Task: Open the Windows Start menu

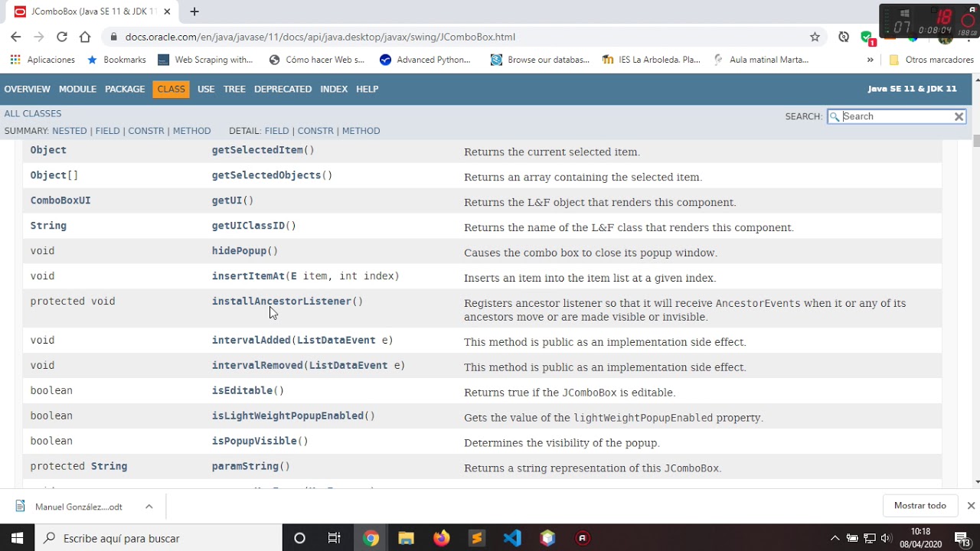Action: (x=17, y=538)
